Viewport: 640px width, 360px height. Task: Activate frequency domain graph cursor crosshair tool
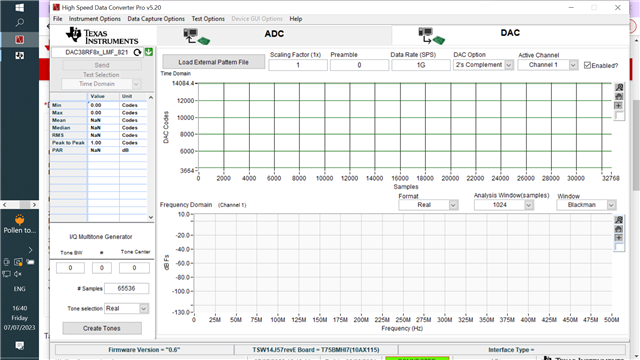[619, 238]
